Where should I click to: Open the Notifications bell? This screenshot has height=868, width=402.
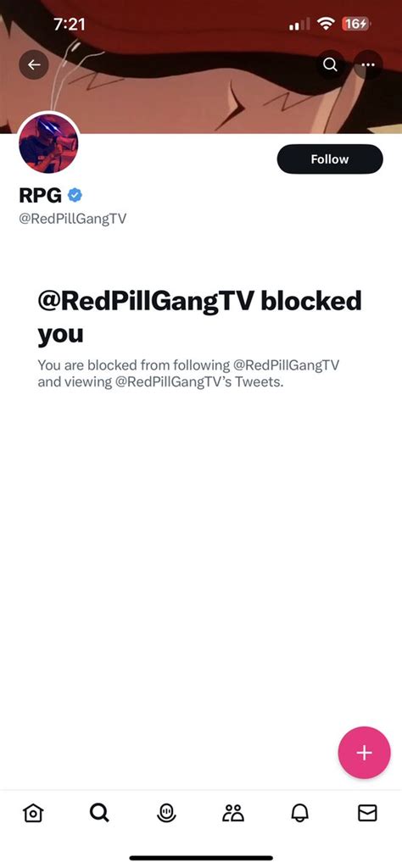point(299,813)
